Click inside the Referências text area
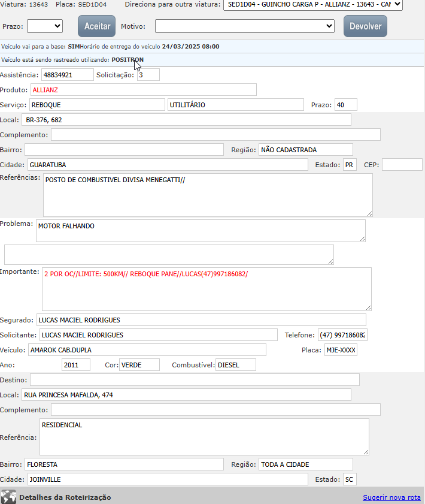Viewport: 425px width, 504px height. coord(208,195)
